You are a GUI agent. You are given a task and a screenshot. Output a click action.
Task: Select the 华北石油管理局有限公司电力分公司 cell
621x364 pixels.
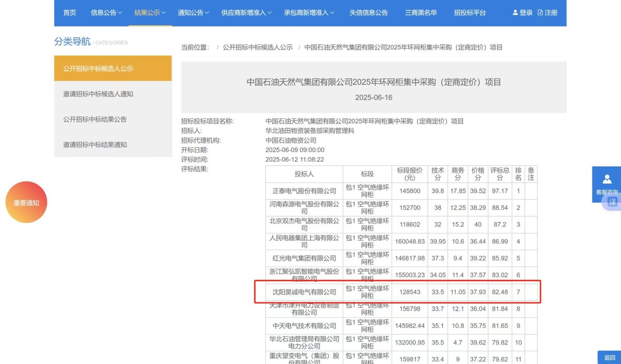point(304,342)
